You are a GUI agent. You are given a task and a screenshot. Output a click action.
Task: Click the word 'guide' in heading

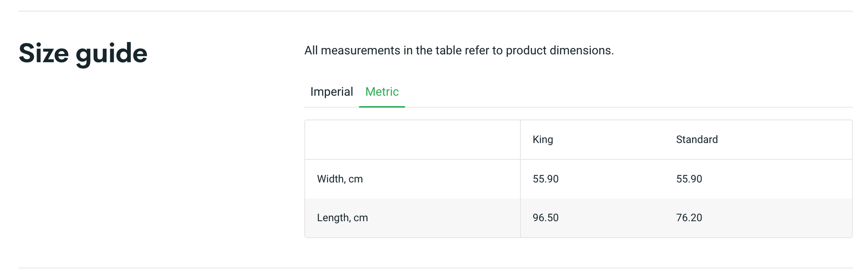tap(112, 53)
